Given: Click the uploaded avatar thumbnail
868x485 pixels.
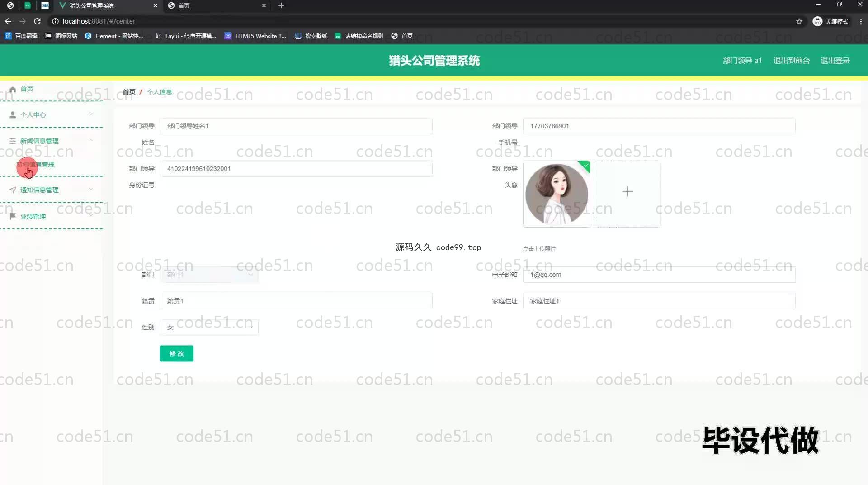Looking at the screenshot, I should point(557,194).
